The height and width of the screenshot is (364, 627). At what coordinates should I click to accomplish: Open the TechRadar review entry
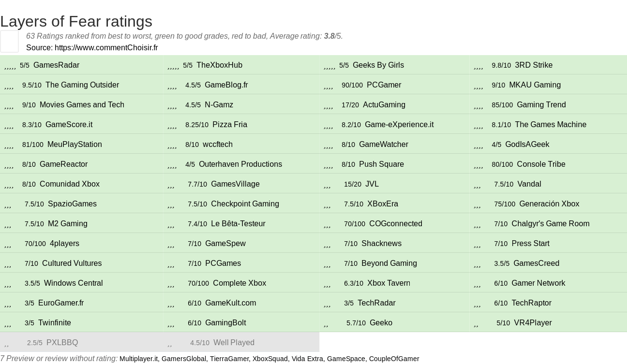376,303
